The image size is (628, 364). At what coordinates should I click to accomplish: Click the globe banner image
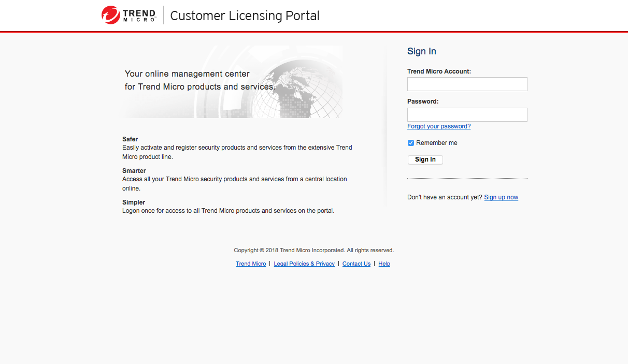point(232,82)
